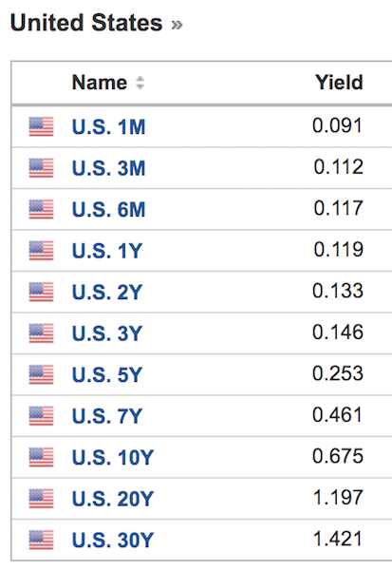Viewport: 392px width, 570px height.
Task: Click the flag icon beside U.S. 30Y
Action: point(42,541)
